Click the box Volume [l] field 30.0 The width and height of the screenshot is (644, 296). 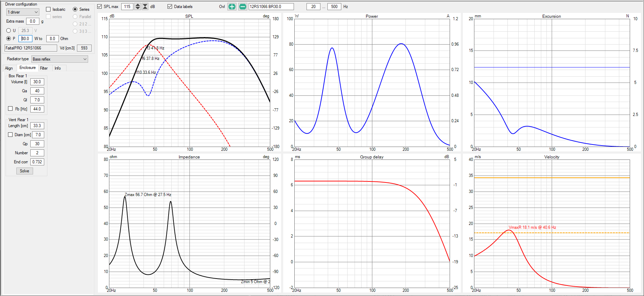pos(37,82)
